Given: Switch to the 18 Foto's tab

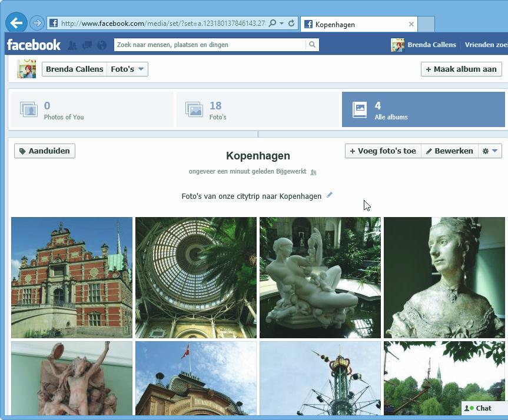Looking at the screenshot, I should pyautogui.click(x=257, y=109).
